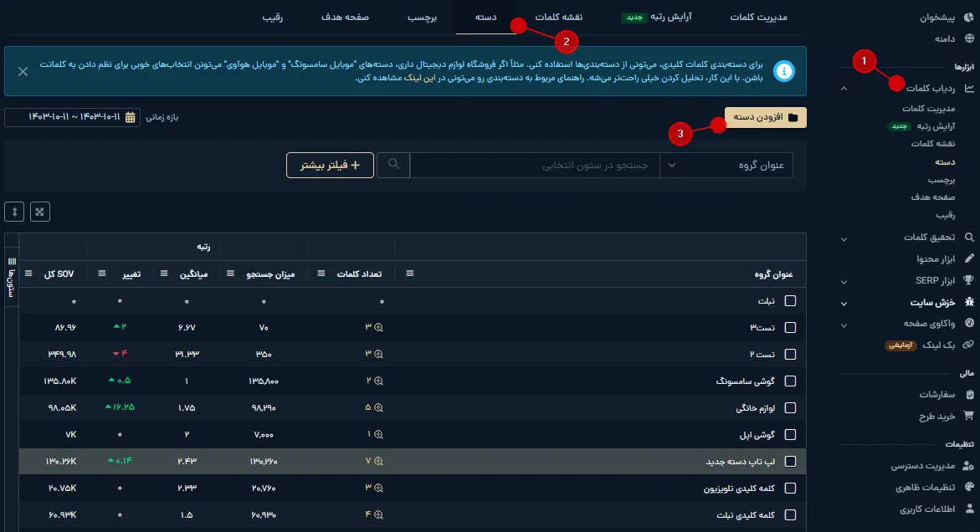Check the تست ۲ row checkbox
The width and height of the screenshot is (980, 532).
(x=790, y=354)
